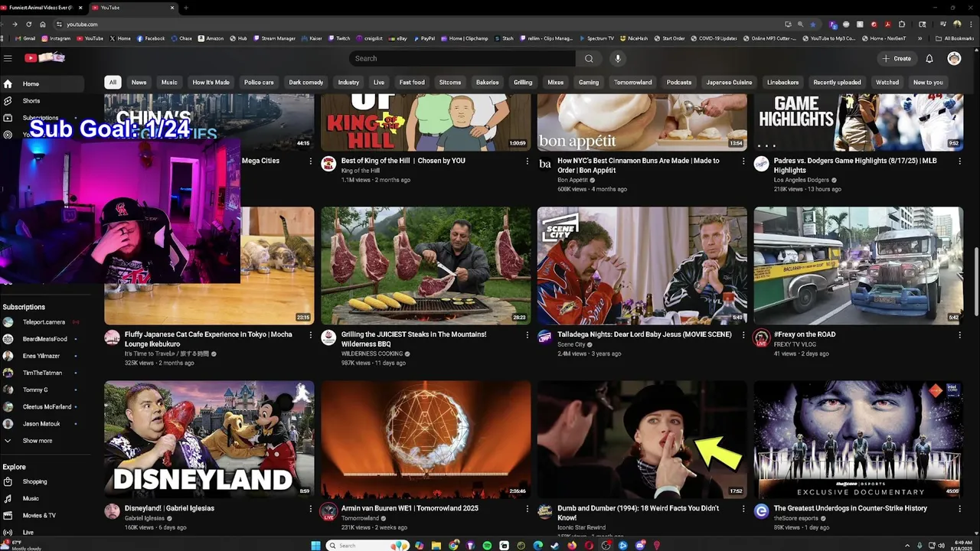
Task: Click the YouTube search input field
Action: 462,58
